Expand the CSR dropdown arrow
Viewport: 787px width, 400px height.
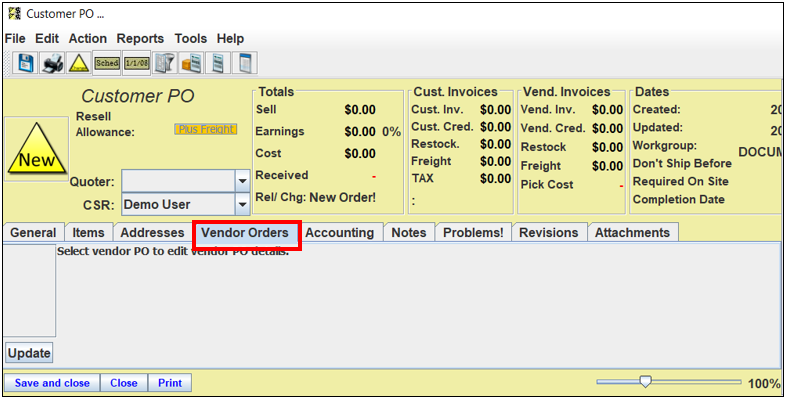click(x=242, y=204)
